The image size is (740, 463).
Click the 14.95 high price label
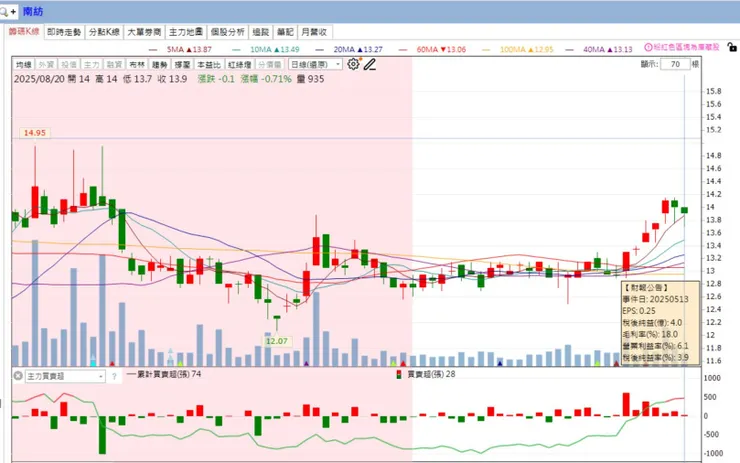click(x=35, y=133)
